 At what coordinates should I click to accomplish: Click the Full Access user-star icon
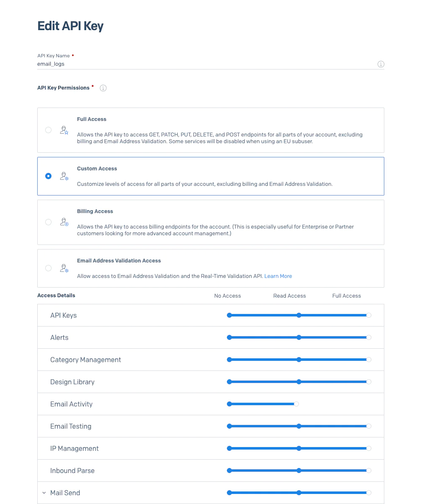point(64,130)
